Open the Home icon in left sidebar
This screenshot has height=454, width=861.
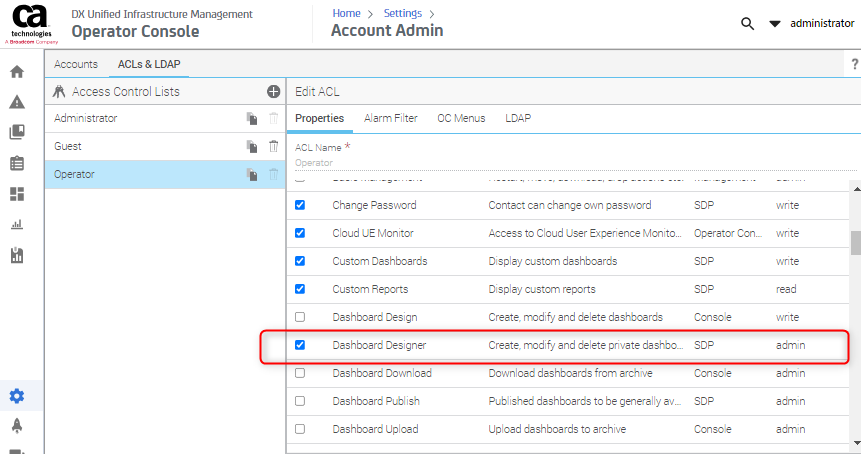coord(17,72)
